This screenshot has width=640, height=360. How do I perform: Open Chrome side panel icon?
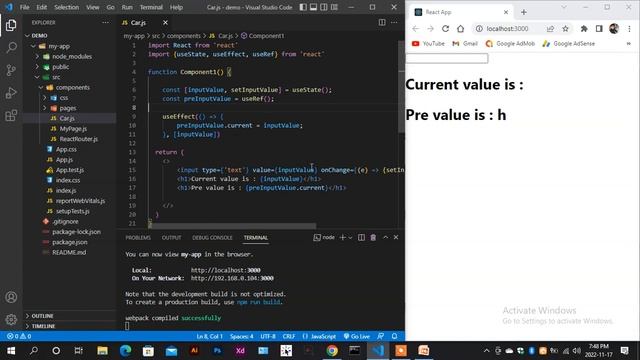coord(599,29)
